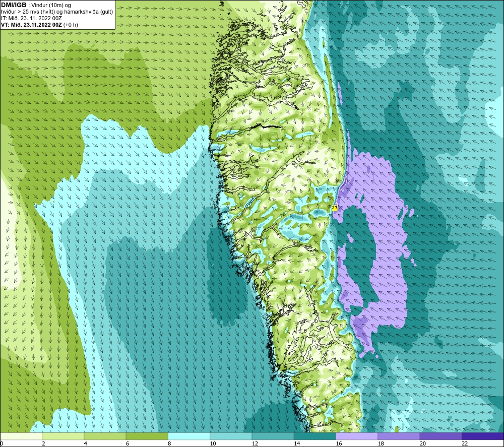This screenshot has width=504, height=447.
Task: Click the 12–14 m/s teal legend swatch
Action: (x=273, y=436)
